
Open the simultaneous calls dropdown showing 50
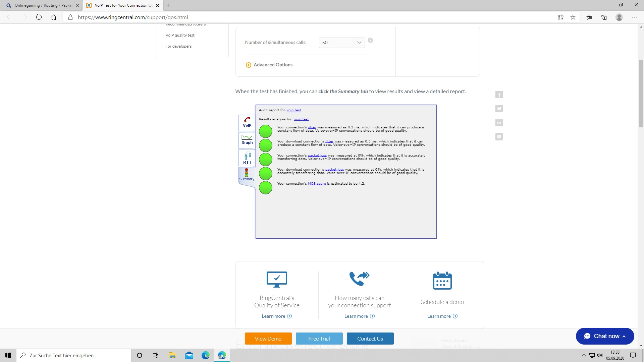point(341,43)
